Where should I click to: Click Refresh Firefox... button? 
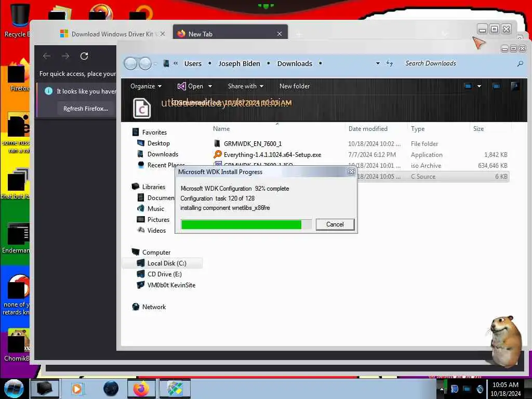pyautogui.click(x=86, y=109)
